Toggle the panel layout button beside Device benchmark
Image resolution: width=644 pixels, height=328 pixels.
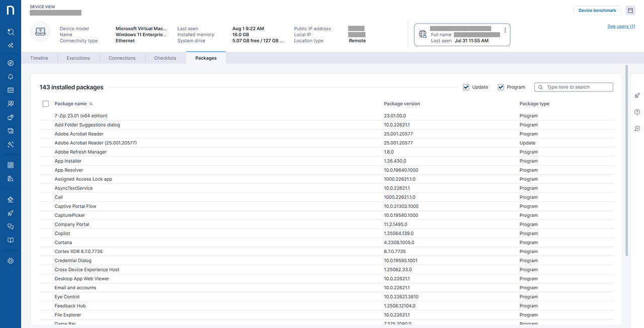(630, 11)
